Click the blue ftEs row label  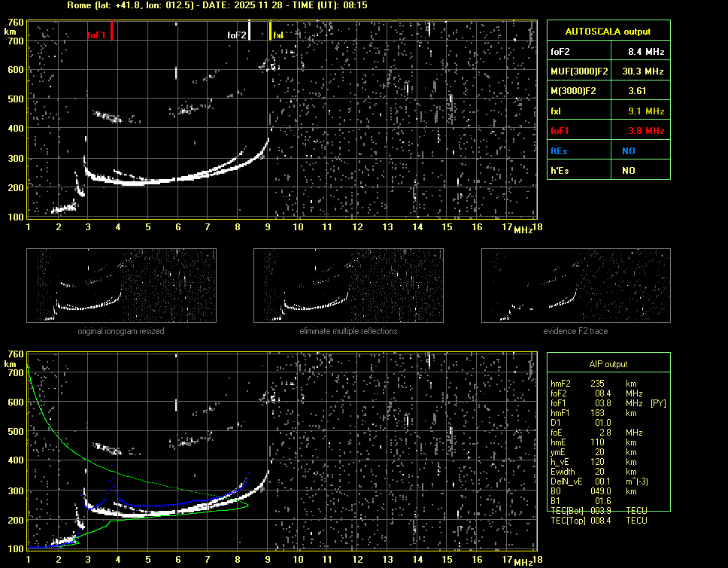coord(559,150)
